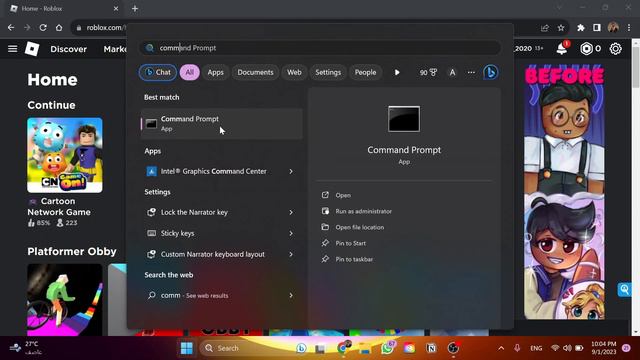Image resolution: width=640 pixels, height=360 pixels.
Task: Click into the Windows search text field
Action: 320,48
